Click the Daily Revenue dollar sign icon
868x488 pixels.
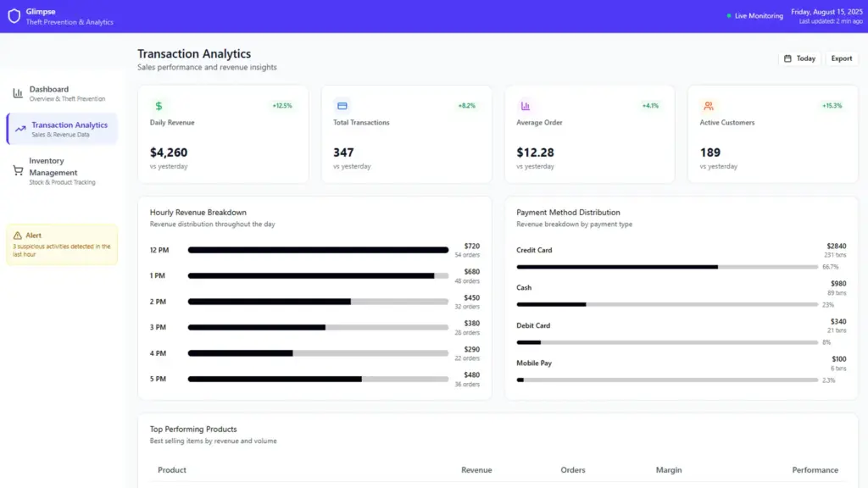pyautogui.click(x=159, y=106)
